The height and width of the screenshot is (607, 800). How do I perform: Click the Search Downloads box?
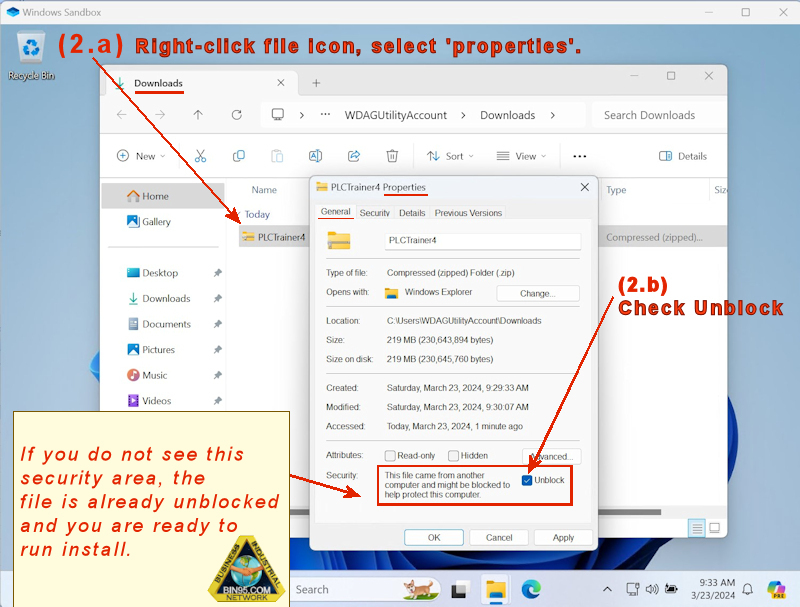coord(659,115)
